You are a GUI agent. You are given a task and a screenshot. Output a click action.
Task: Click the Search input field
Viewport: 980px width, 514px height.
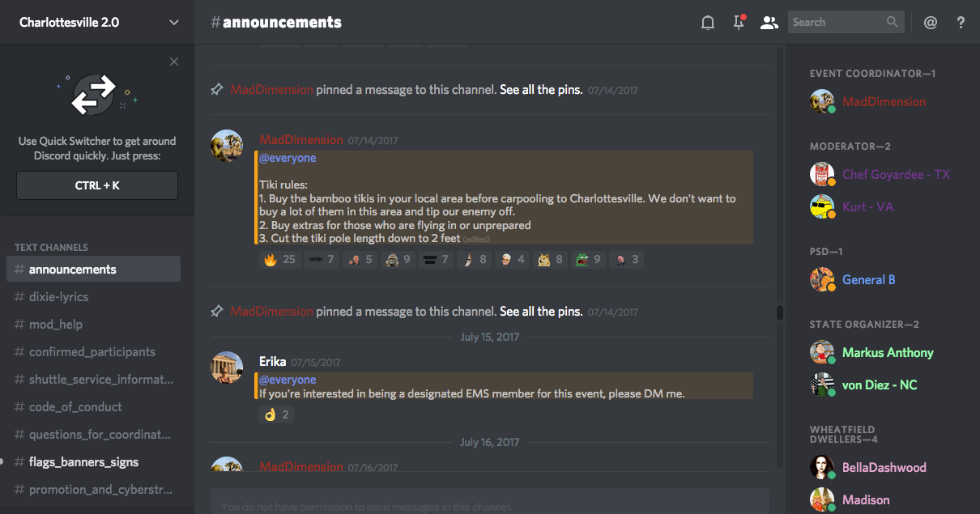point(837,22)
